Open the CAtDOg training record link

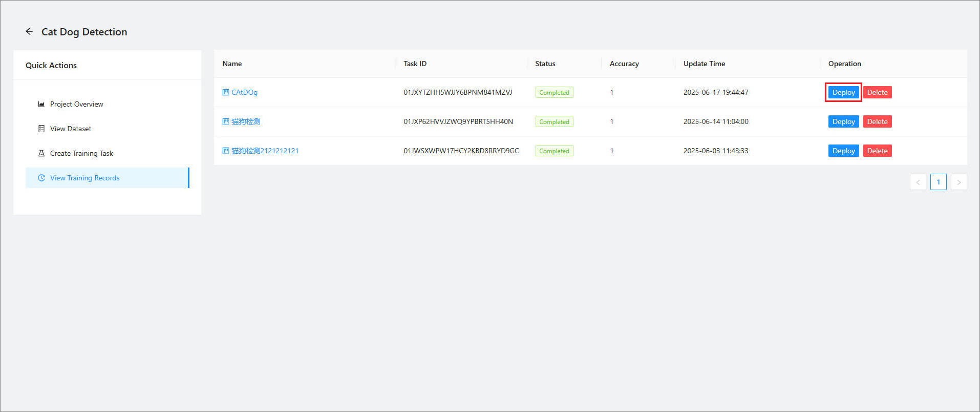pyautogui.click(x=244, y=92)
